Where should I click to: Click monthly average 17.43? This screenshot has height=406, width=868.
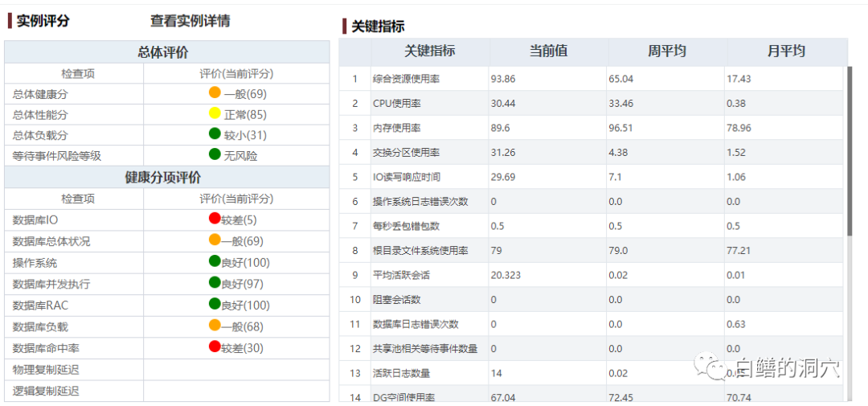[739, 80]
